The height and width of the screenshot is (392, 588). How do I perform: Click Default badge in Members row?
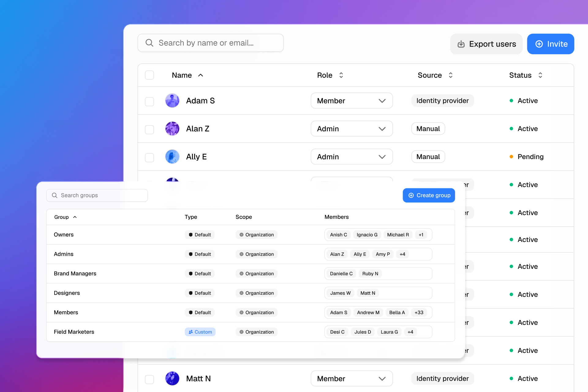point(200,312)
